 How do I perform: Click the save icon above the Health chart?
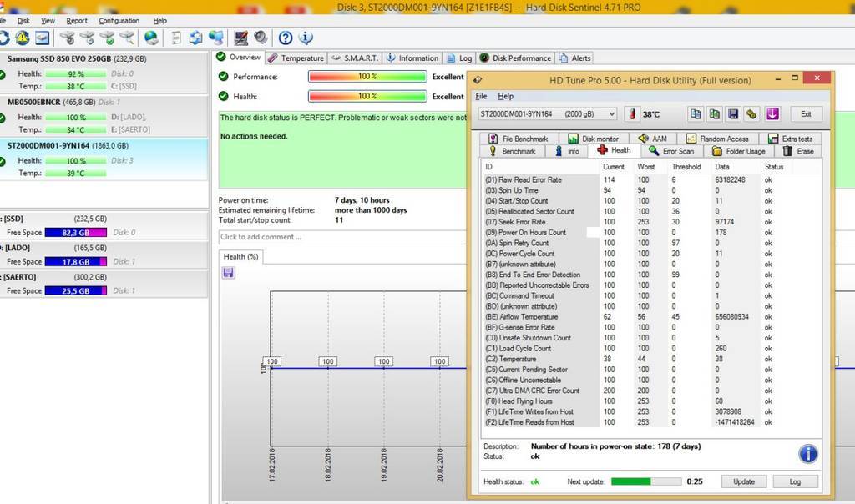229,273
